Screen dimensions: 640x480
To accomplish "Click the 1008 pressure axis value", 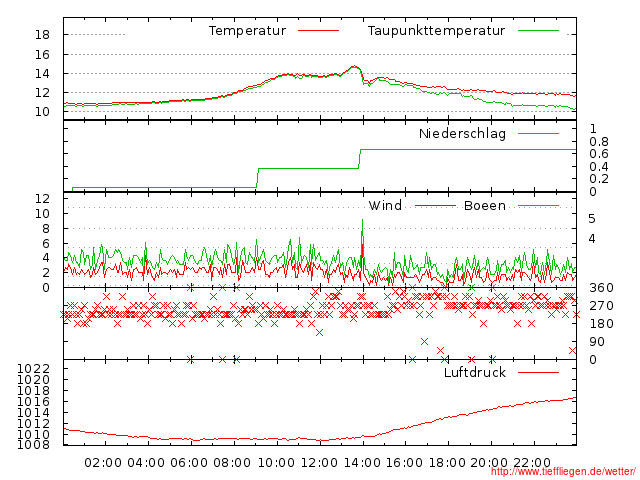I will 33,444.
